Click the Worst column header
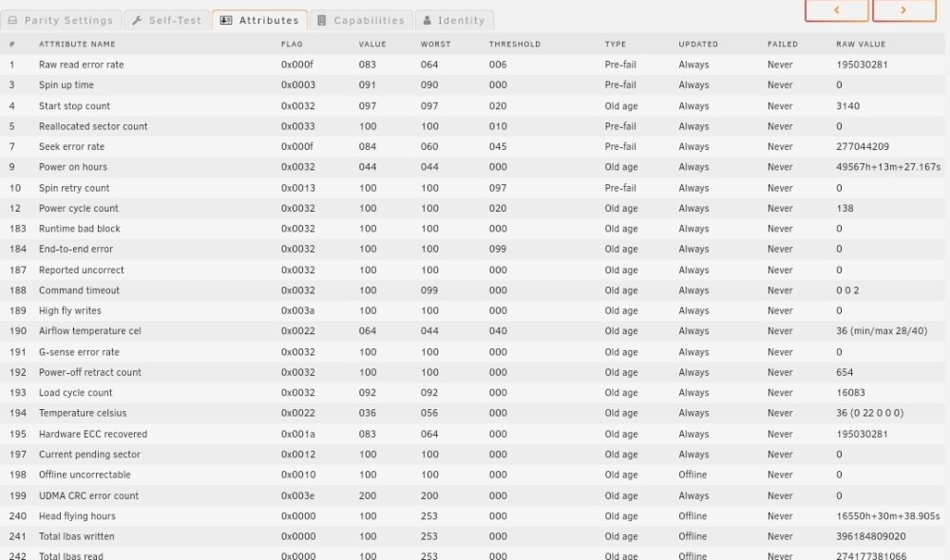 click(x=436, y=45)
